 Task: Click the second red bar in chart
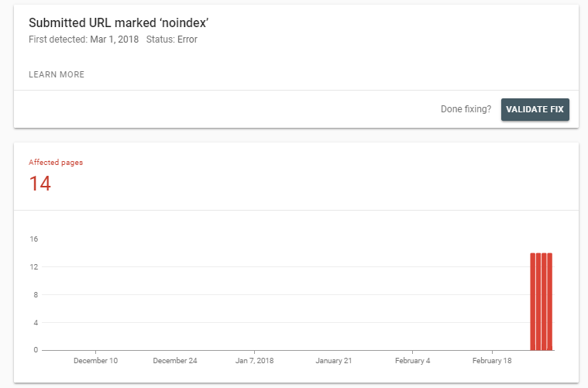click(x=538, y=301)
